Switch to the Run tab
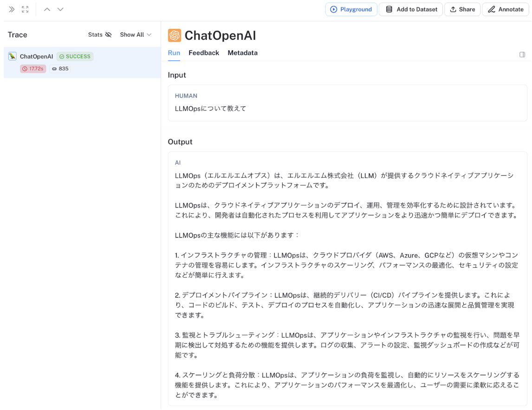Screen dimensions: 532x410 [174, 53]
